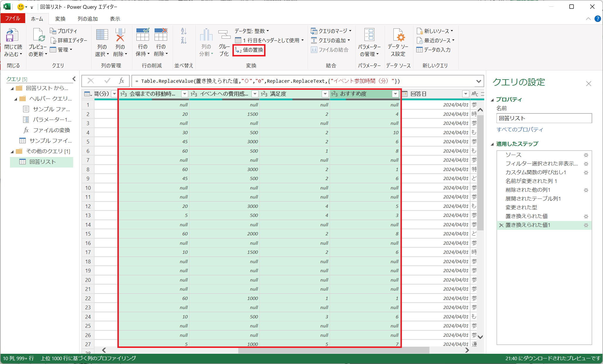Open Data Source Settings icon
Image resolution: width=603 pixels, height=364 pixels.
coord(398,35)
